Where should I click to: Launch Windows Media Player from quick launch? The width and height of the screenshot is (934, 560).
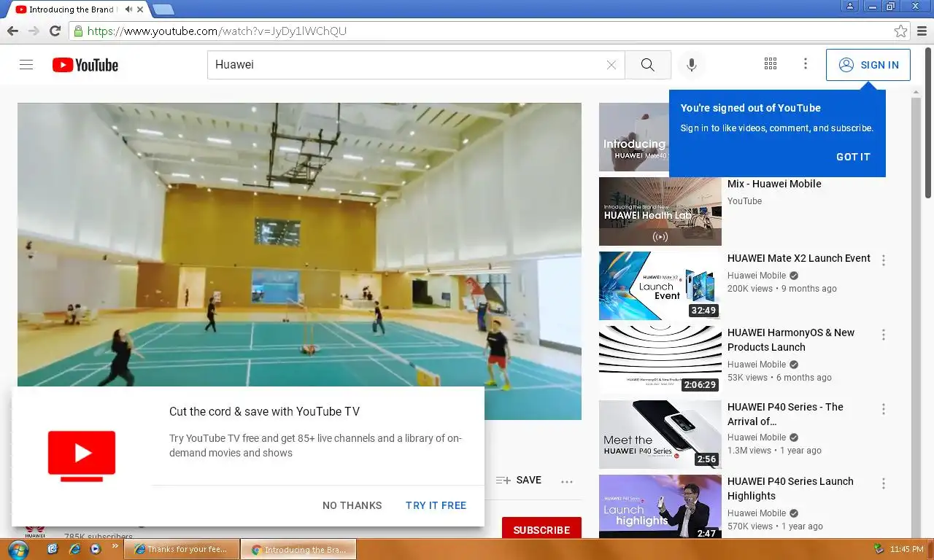point(95,548)
